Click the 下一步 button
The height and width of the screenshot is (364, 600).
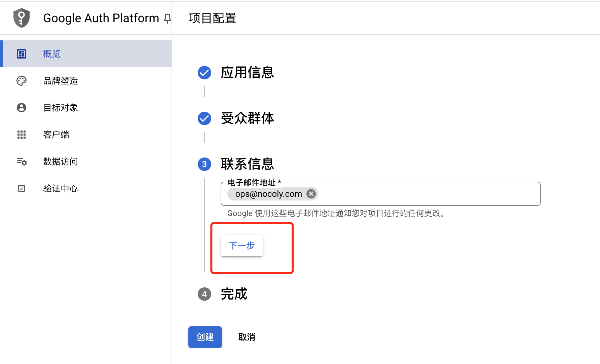[242, 246]
